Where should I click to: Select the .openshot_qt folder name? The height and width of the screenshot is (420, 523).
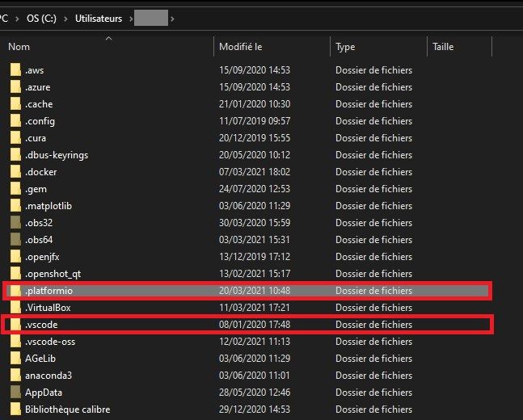[x=53, y=274]
